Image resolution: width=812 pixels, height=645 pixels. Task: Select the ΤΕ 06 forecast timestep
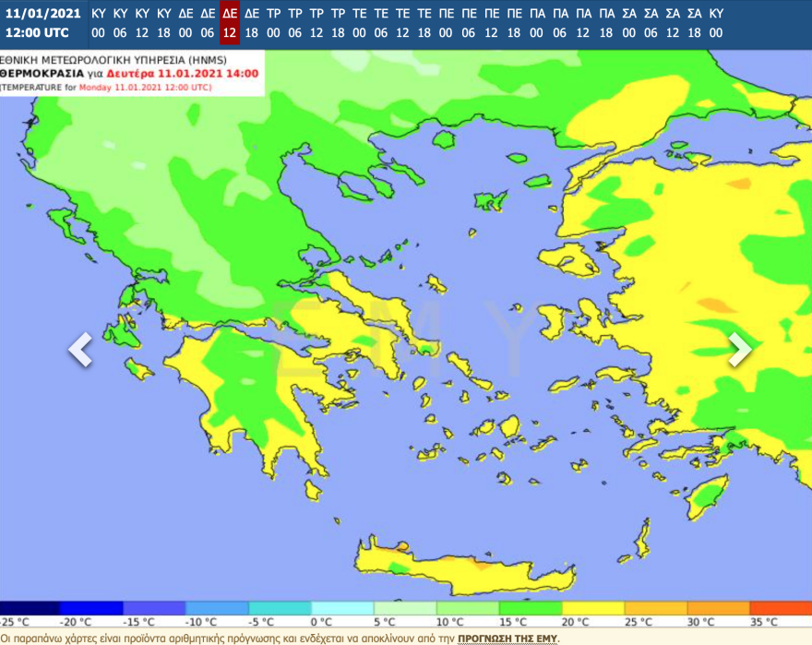click(x=381, y=23)
